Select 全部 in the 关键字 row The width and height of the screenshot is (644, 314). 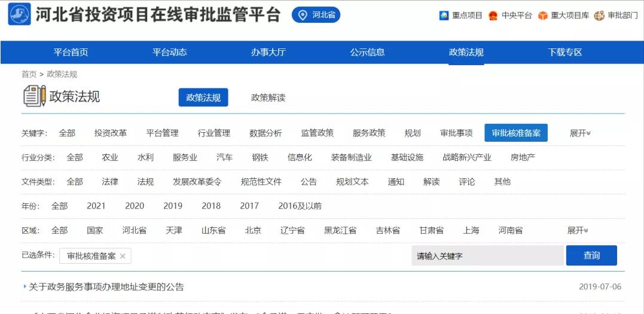(x=67, y=133)
